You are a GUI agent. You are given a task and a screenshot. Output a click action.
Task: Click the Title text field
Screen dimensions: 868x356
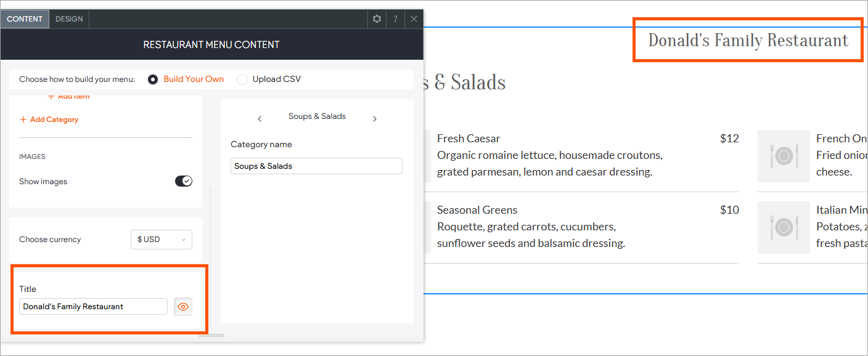coord(93,307)
